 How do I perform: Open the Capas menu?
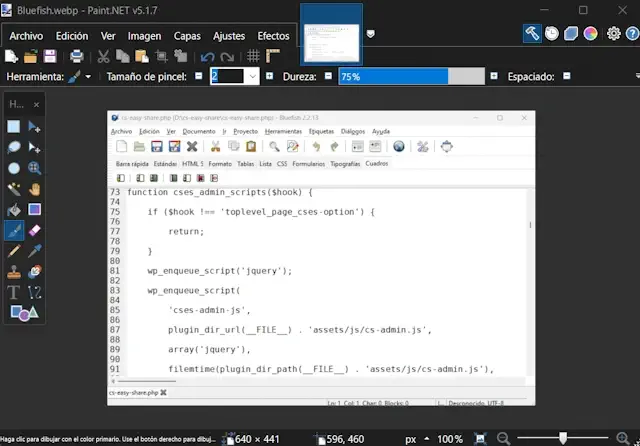[x=187, y=36]
